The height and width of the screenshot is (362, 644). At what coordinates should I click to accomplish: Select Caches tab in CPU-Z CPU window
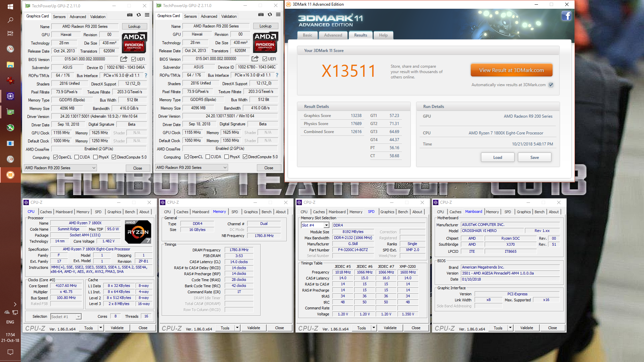point(46,212)
